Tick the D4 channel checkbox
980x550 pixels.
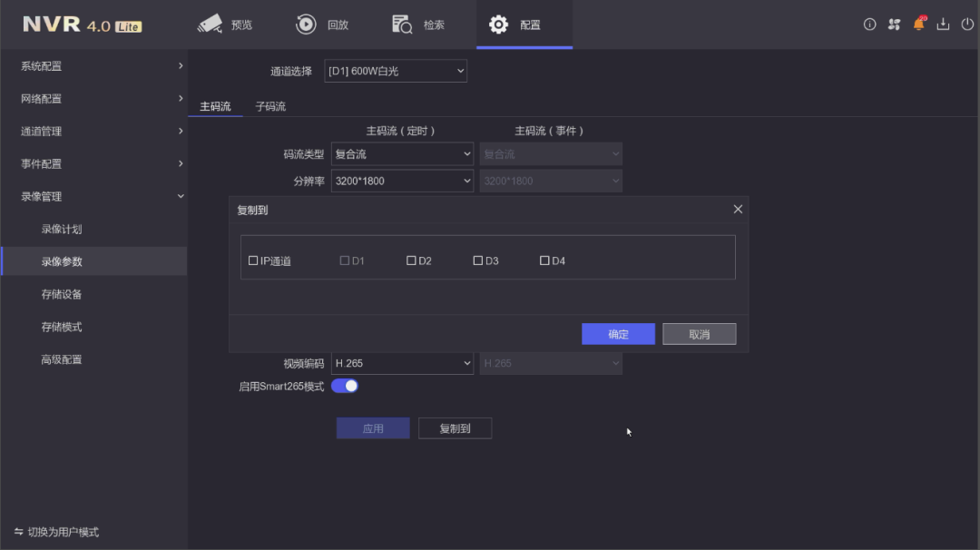pyautogui.click(x=544, y=260)
